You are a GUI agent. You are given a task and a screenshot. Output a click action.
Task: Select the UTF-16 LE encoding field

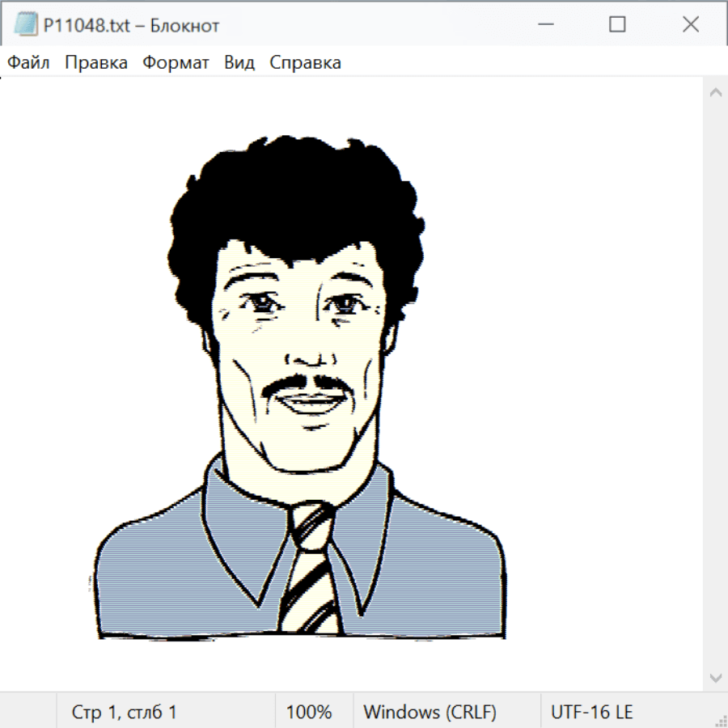pos(591,713)
